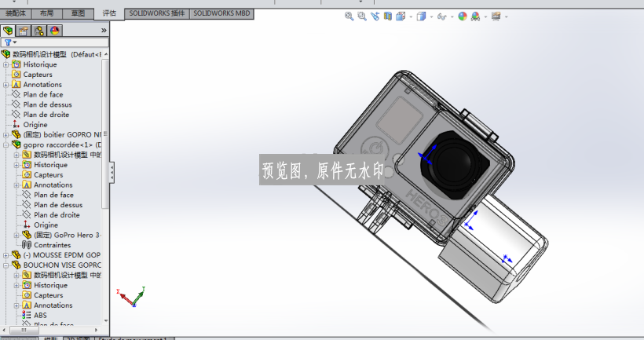Open the FeatureManager design tree tab
644x340 pixels.
(8, 31)
